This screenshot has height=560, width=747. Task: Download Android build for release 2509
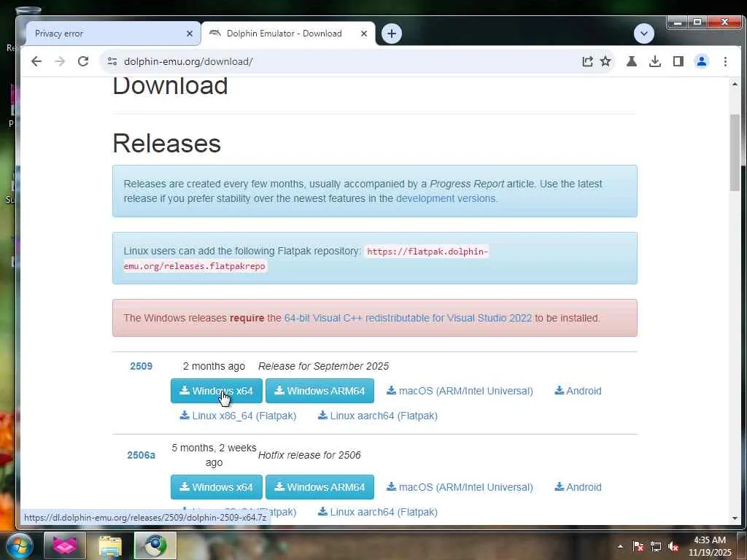[x=578, y=391]
